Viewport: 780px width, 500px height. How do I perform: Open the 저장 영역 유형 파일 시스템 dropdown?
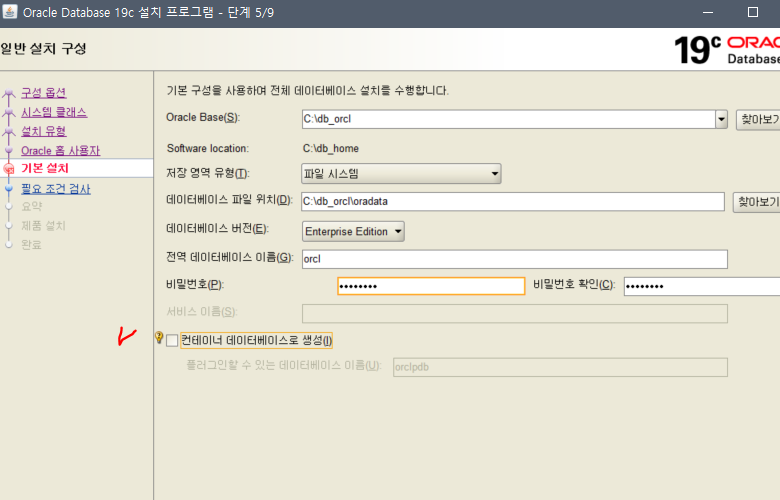[401, 174]
